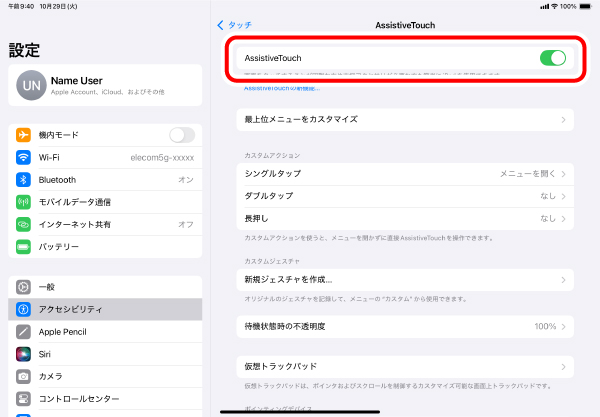Tap the モバイルデータ通信 antenna icon
Screen dimensions: 600x417
pyautogui.click(x=23, y=202)
